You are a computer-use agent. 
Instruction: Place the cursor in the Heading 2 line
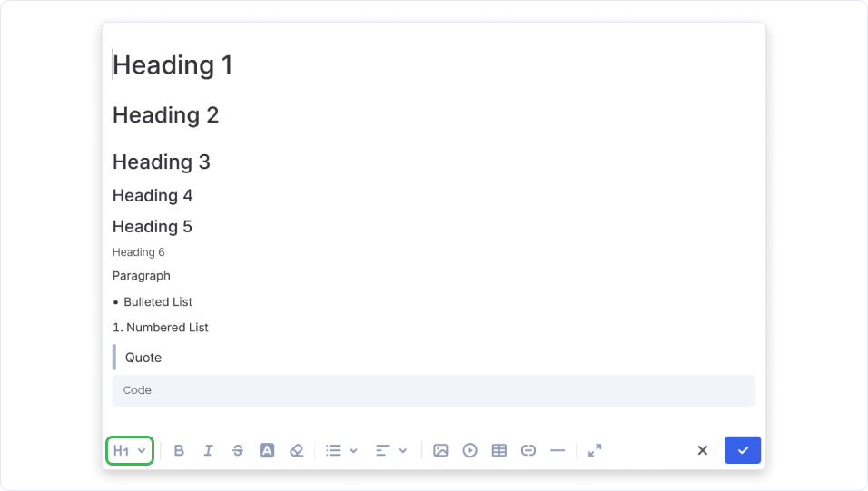pos(166,115)
